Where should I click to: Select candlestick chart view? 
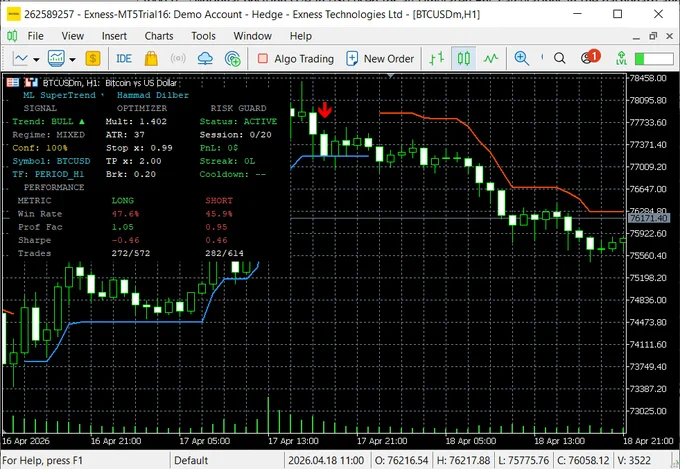[464, 58]
